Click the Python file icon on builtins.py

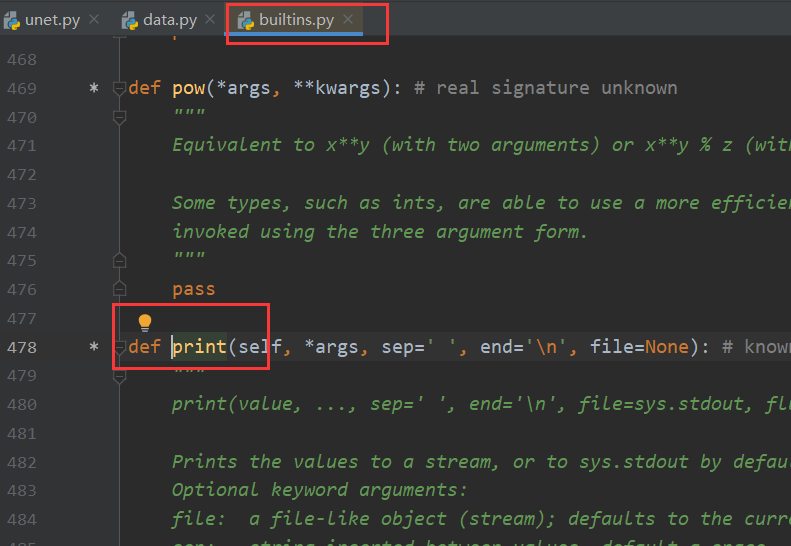point(246,21)
